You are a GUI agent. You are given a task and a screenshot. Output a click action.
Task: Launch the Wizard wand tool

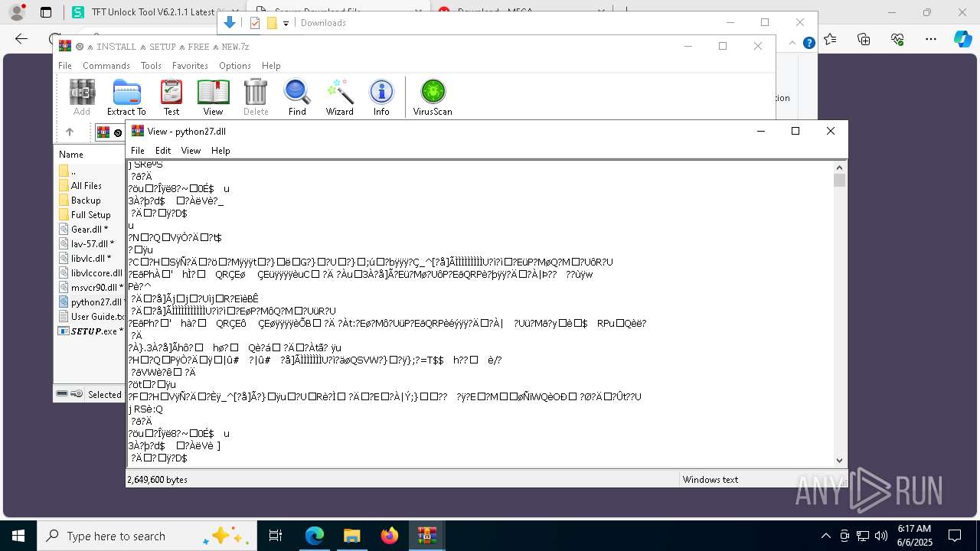click(340, 97)
